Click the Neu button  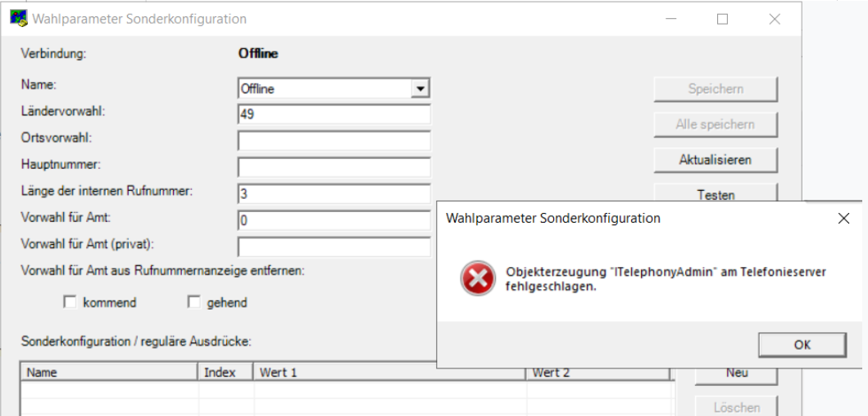click(737, 373)
